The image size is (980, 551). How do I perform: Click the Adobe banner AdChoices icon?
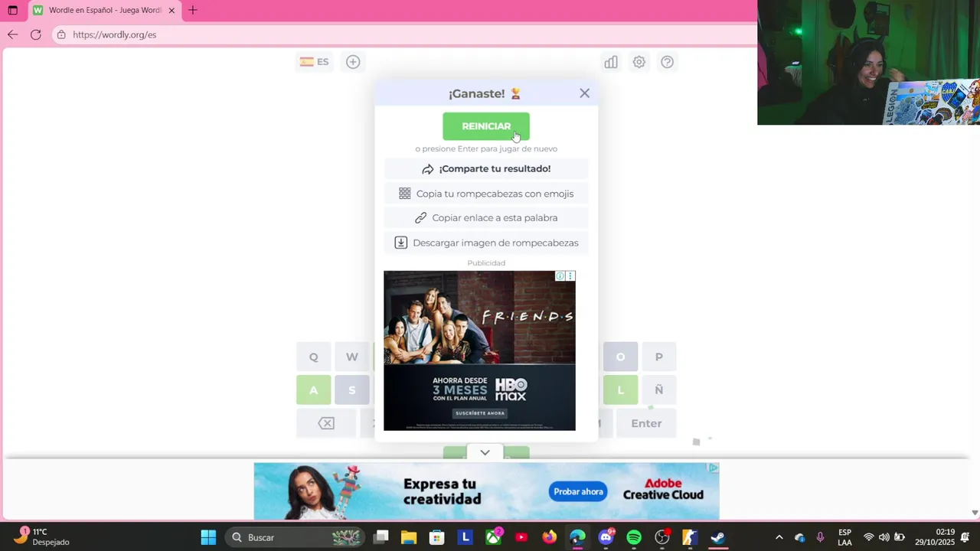point(713,468)
